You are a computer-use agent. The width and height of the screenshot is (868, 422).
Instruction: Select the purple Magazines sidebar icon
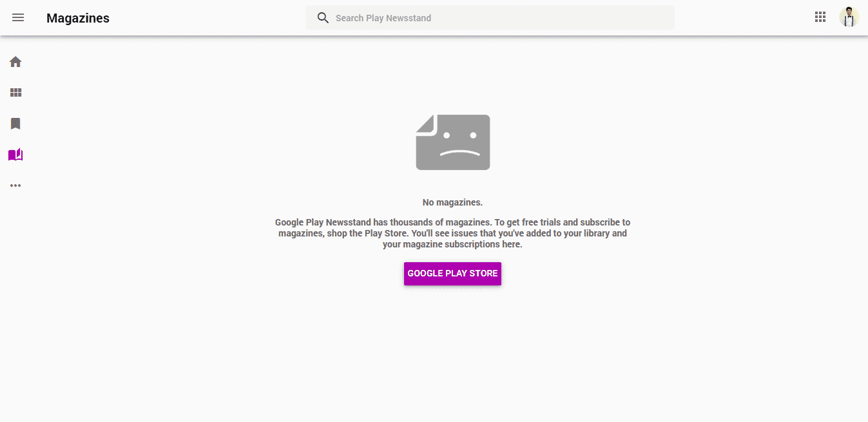(15, 155)
